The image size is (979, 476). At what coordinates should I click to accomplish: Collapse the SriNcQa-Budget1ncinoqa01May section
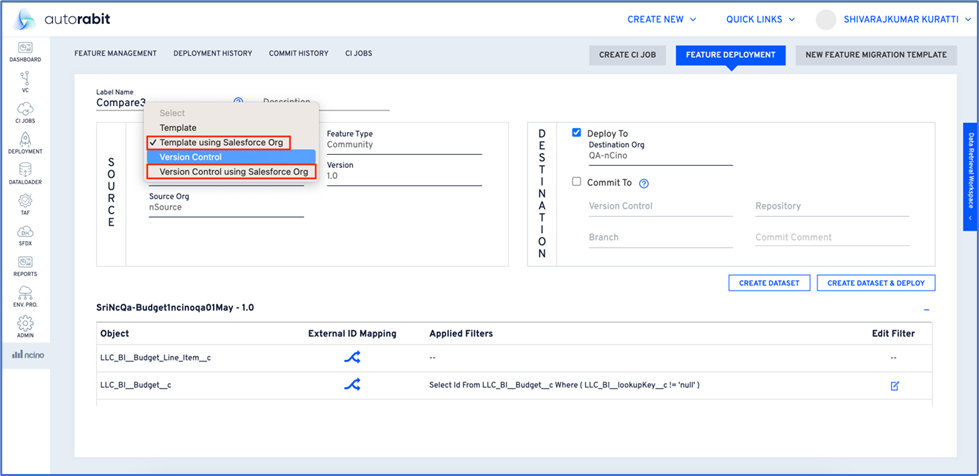point(926,309)
